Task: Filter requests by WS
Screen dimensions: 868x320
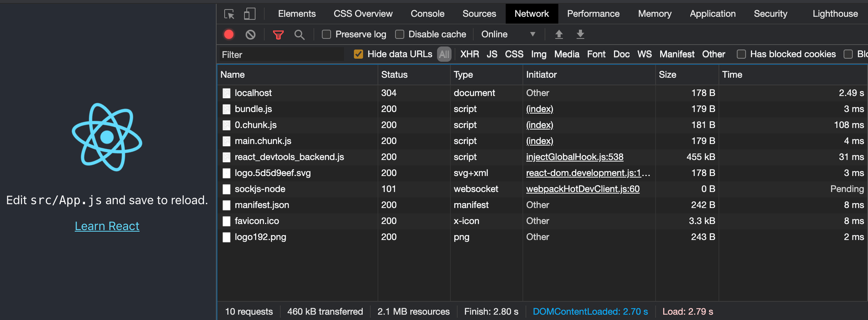Action: point(645,54)
